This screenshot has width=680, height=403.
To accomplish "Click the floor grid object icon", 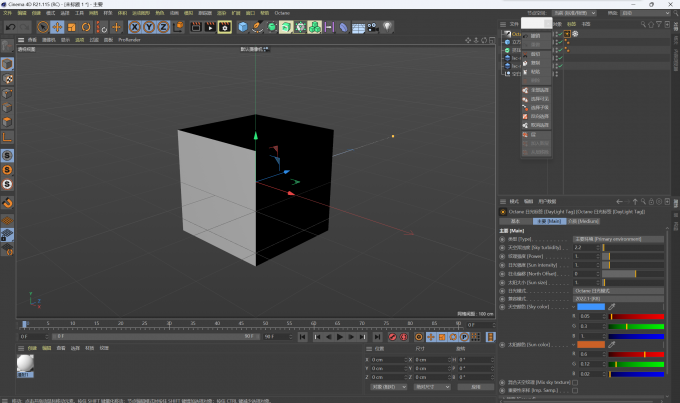I will (358, 28).
